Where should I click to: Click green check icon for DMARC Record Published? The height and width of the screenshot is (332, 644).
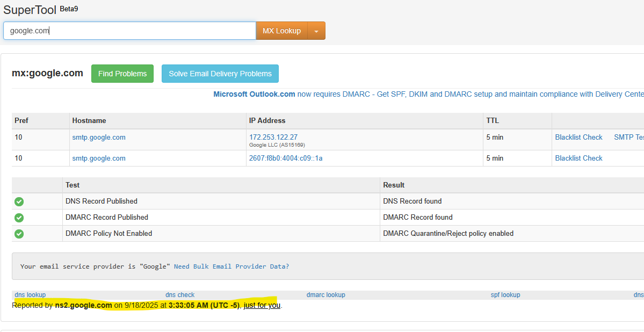(x=19, y=218)
